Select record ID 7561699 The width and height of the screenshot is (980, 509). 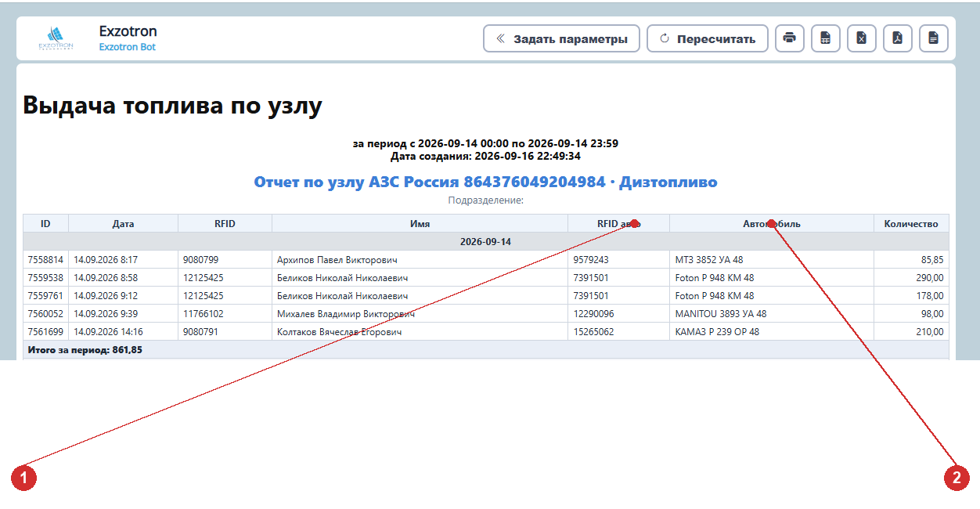pos(45,331)
